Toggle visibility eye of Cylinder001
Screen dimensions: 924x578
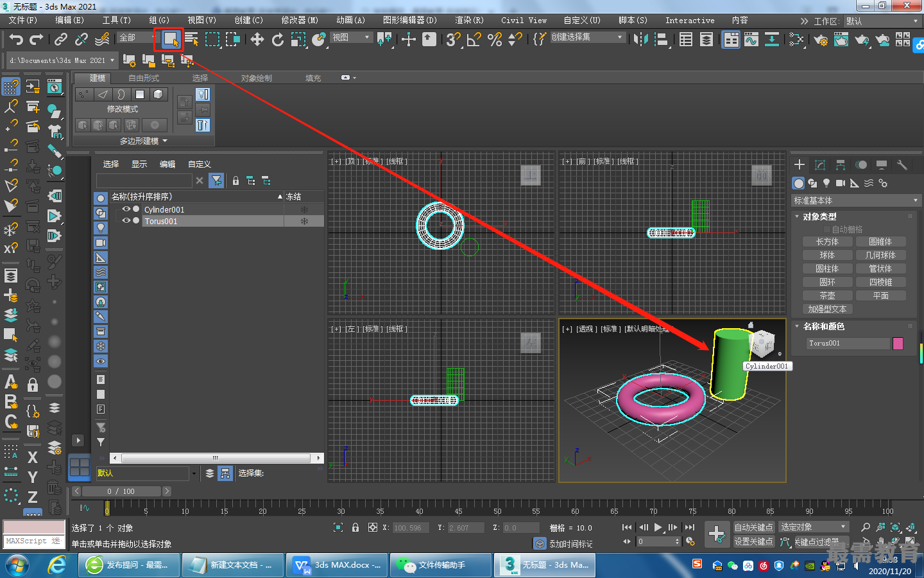pyautogui.click(x=126, y=209)
